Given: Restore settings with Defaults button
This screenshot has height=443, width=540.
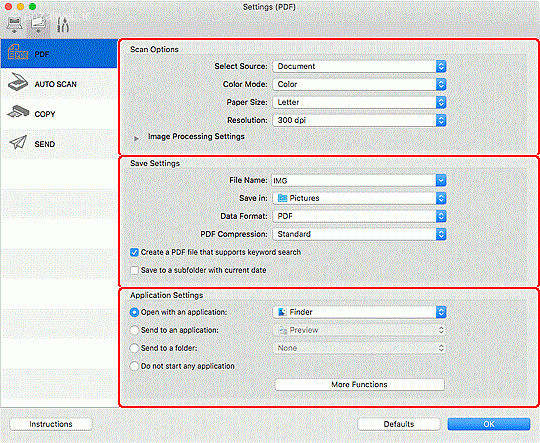Looking at the screenshot, I should [x=399, y=424].
